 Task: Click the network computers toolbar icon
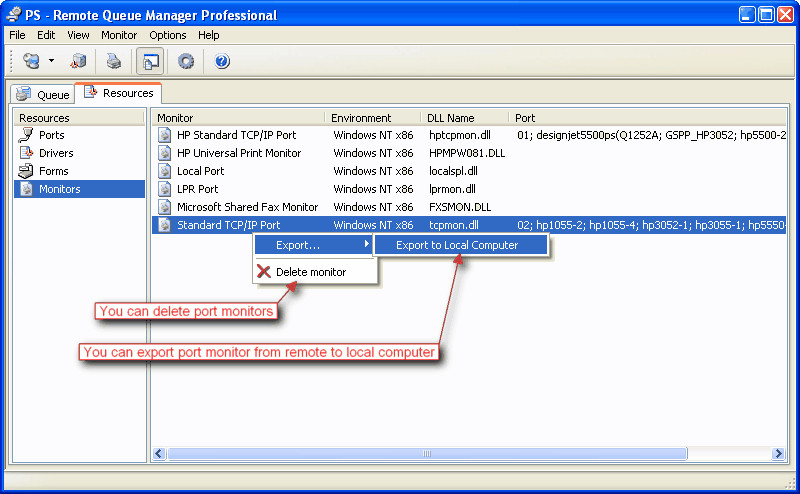31,62
